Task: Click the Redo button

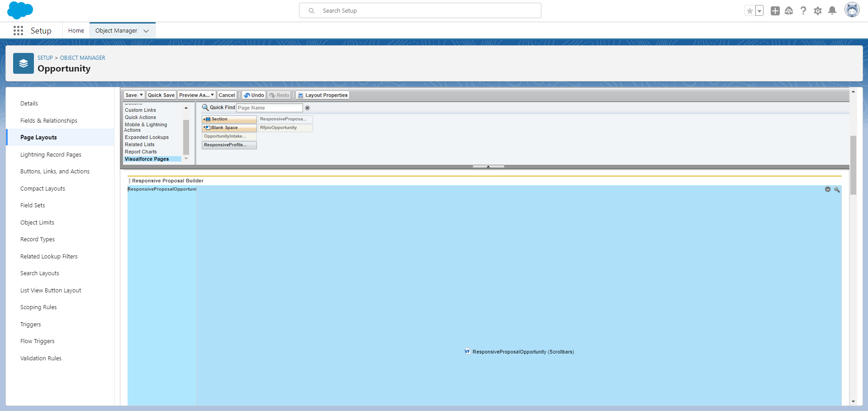Action: click(279, 95)
